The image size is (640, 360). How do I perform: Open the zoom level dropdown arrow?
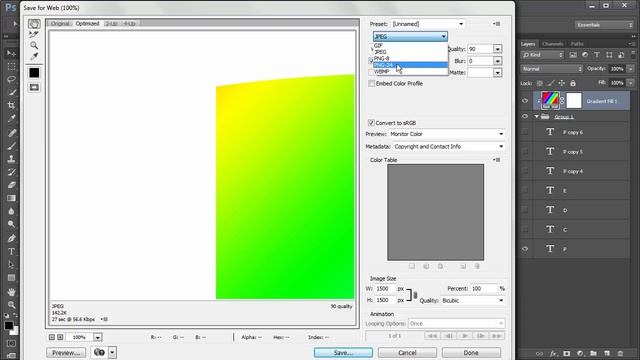(x=98, y=337)
